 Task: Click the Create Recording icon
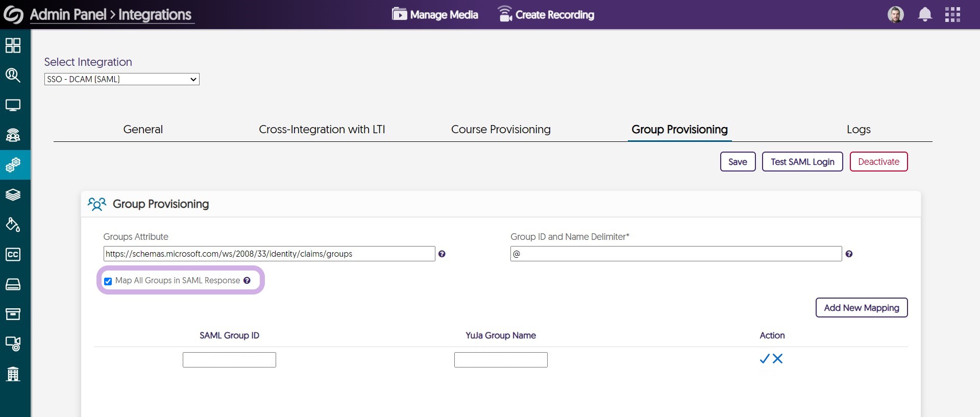504,14
